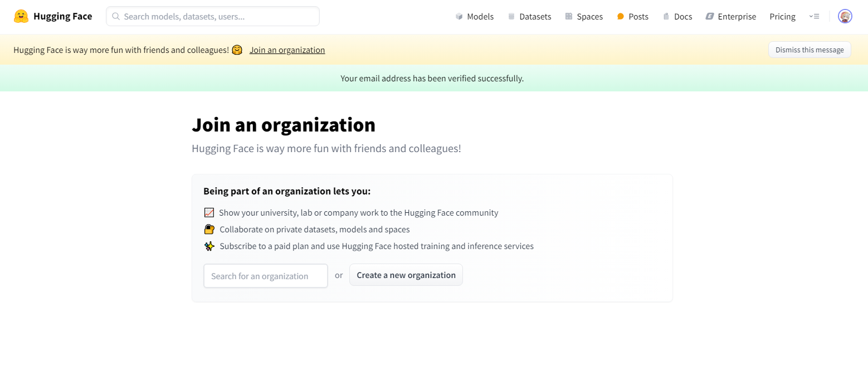The height and width of the screenshot is (380, 868).
Task: Click 'Subscribe to a paid plan' line
Action: tap(377, 246)
